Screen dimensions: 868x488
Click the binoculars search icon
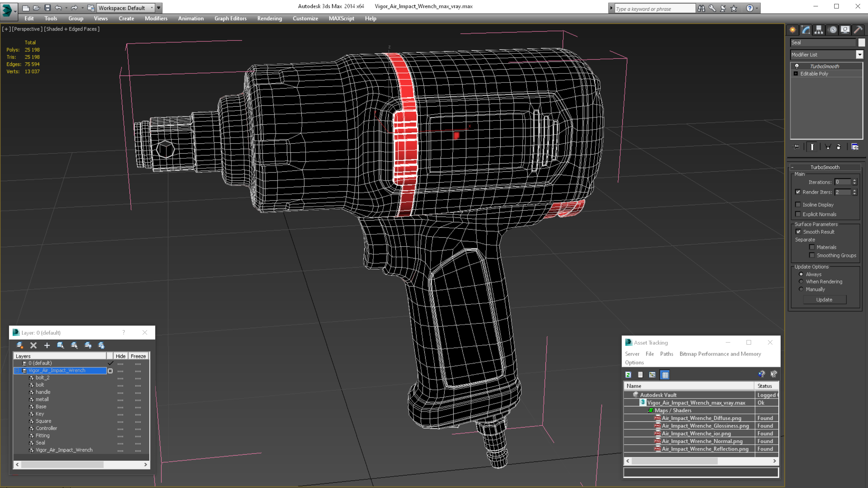pyautogui.click(x=701, y=8)
